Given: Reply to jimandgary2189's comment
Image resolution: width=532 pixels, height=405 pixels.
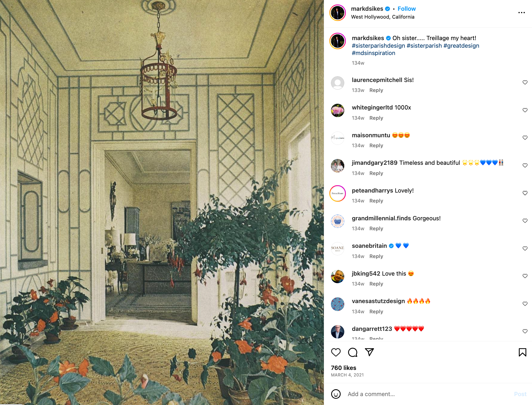Looking at the screenshot, I should [x=376, y=173].
